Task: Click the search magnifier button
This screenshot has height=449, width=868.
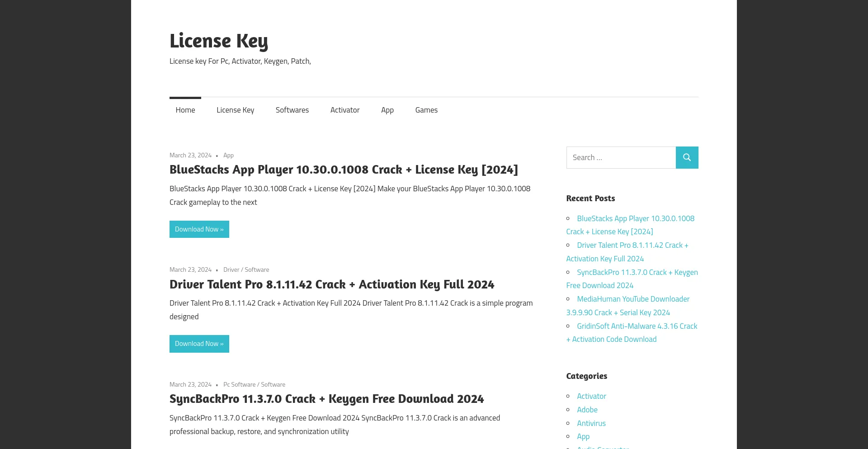Action: pos(687,157)
